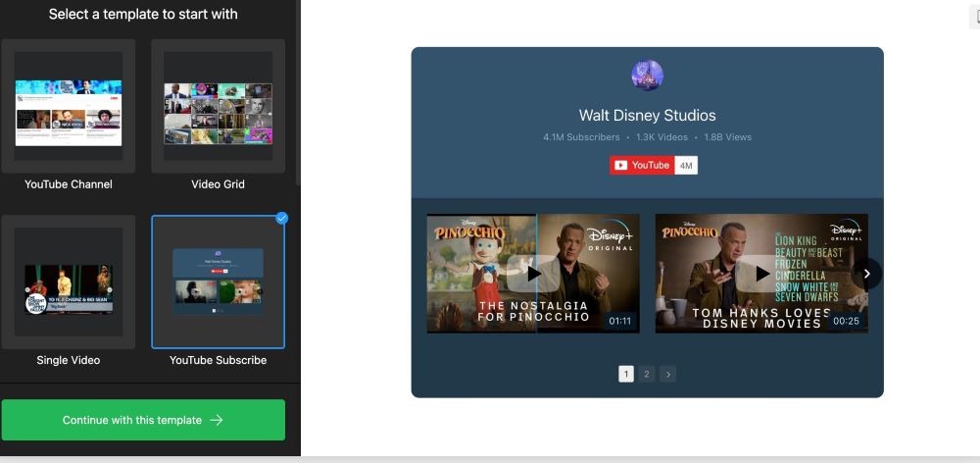
Task: Click the Pinocchio video thumbnail image
Action: 532,274
